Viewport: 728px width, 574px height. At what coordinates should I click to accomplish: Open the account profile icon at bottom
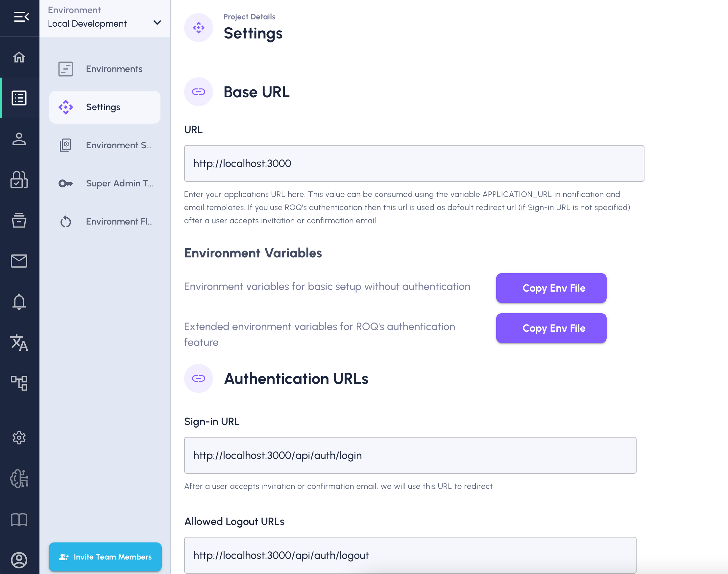click(19, 560)
